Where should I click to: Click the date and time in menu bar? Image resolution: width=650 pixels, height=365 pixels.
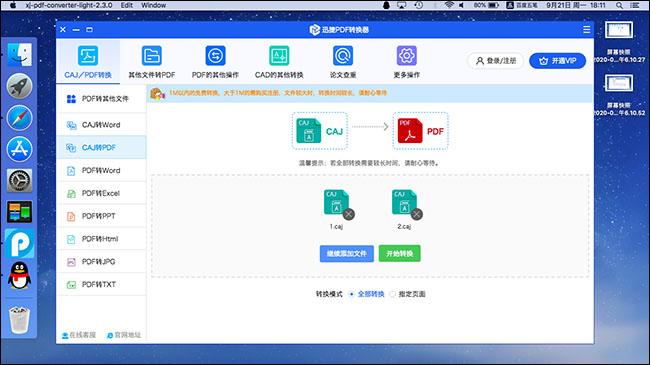click(x=576, y=5)
